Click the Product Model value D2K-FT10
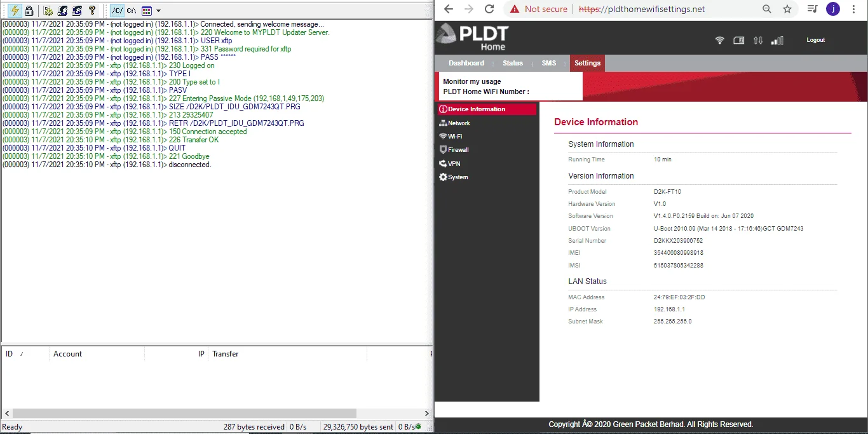868x434 pixels. pyautogui.click(x=667, y=192)
